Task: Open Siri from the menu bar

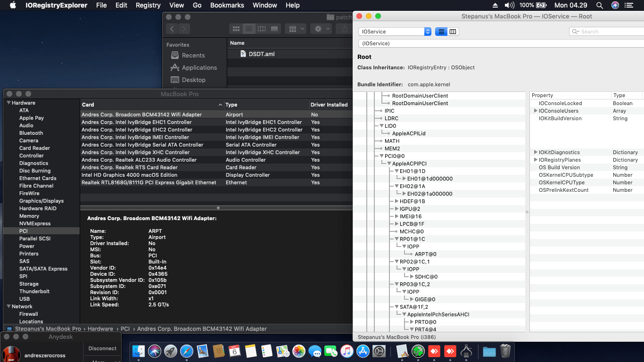Action: coord(615,5)
